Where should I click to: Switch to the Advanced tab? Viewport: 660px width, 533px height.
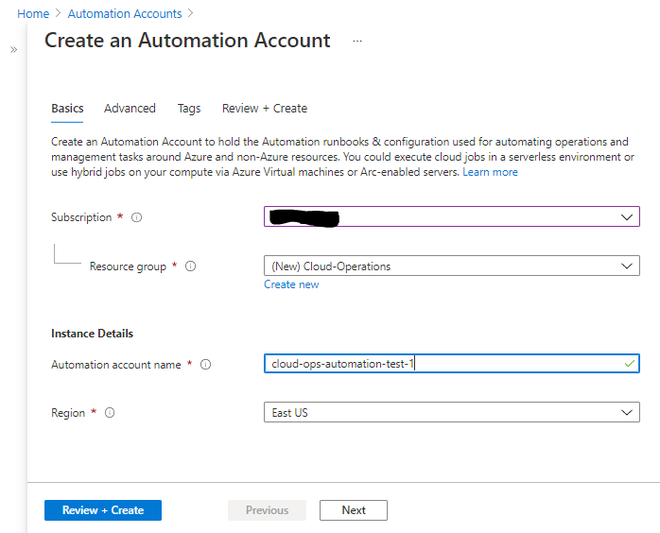[x=130, y=108]
